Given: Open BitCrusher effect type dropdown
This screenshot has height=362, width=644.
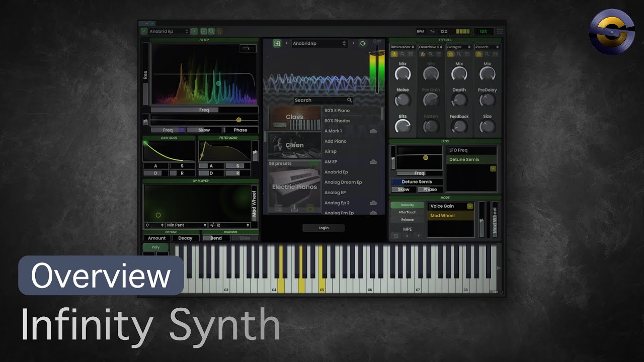Looking at the screenshot, I should tap(403, 47).
